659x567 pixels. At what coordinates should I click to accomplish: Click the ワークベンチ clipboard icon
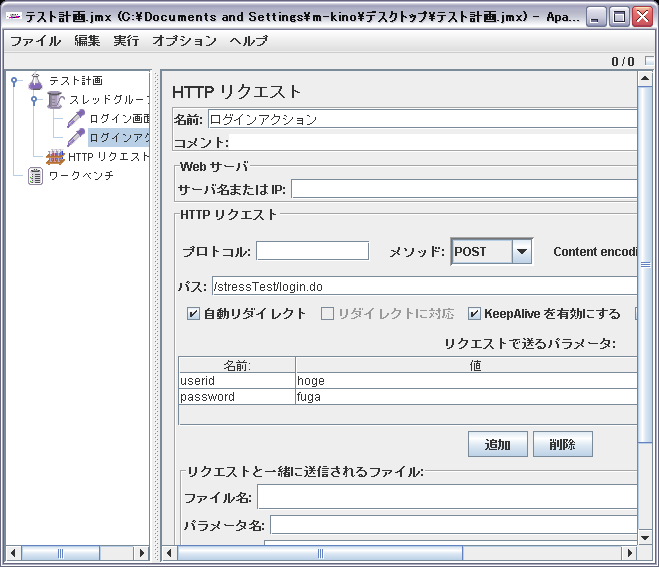click(36, 176)
